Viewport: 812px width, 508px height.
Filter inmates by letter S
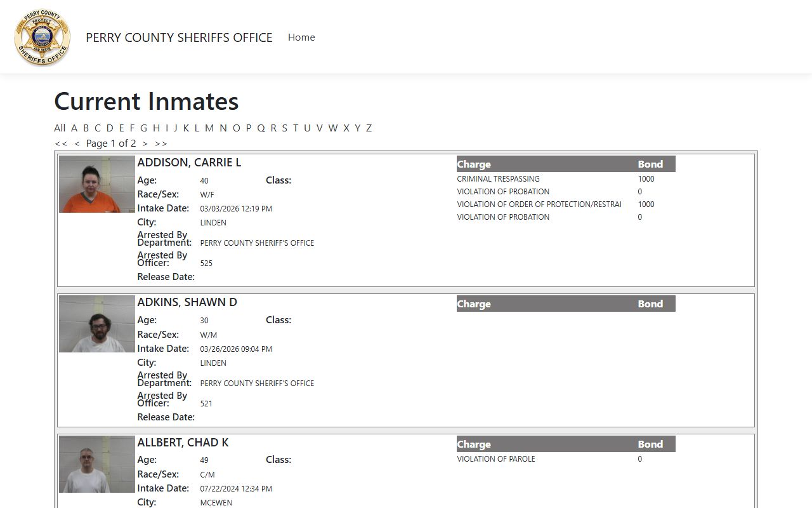pyautogui.click(x=285, y=128)
